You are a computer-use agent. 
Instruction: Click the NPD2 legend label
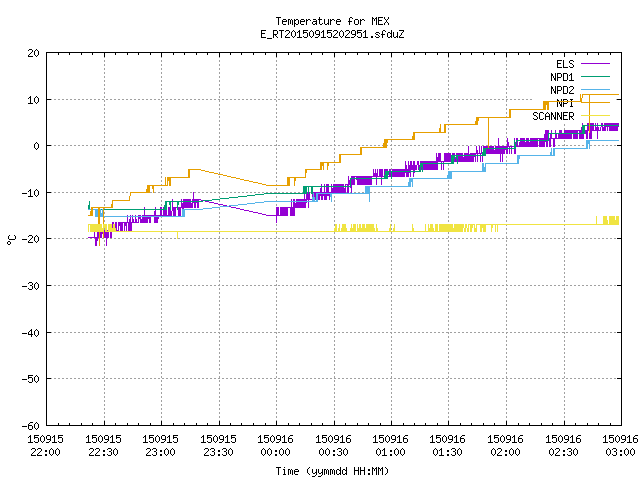tap(562, 90)
